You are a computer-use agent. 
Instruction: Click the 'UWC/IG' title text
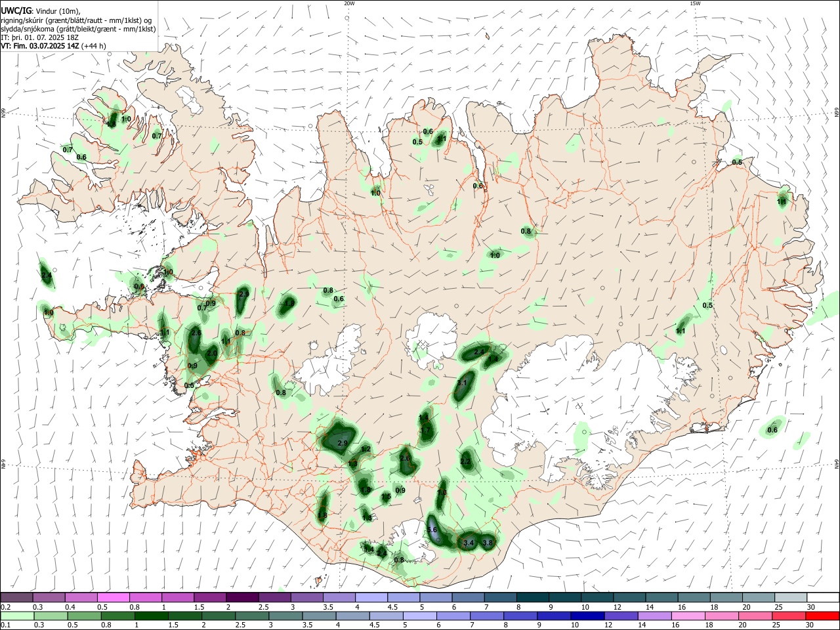(15, 10)
